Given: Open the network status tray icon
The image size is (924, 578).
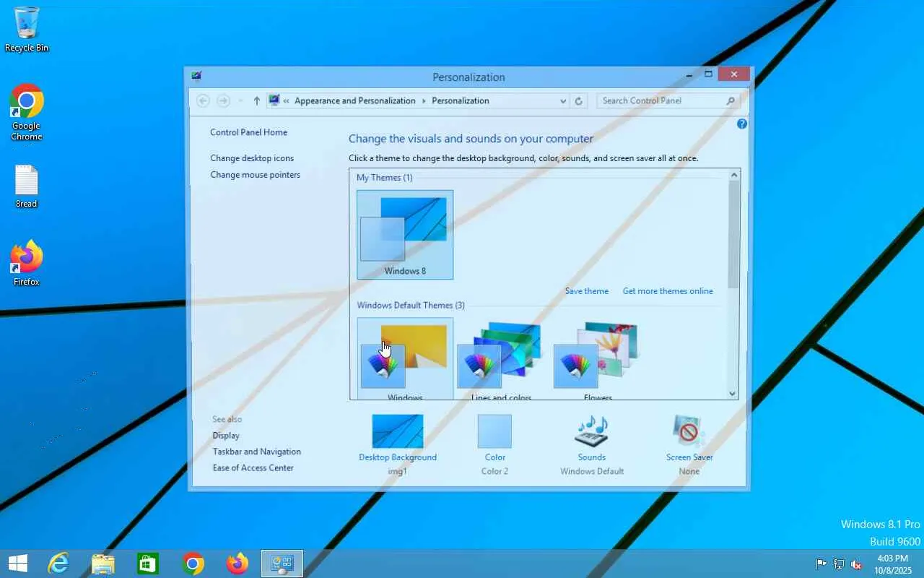Looking at the screenshot, I should click(839, 564).
